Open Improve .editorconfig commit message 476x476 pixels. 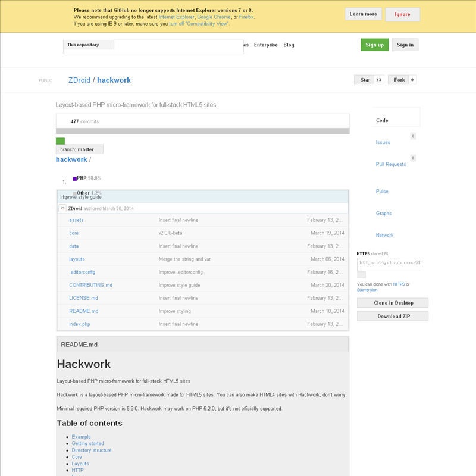[x=181, y=273]
